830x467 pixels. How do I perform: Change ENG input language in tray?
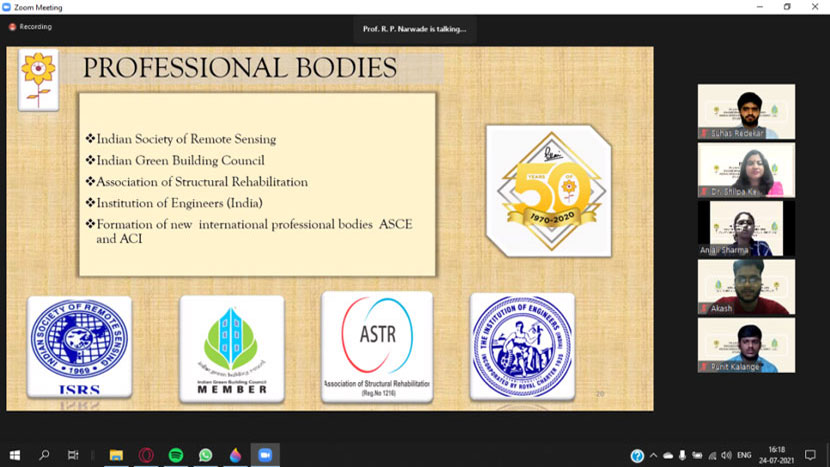pos(744,455)
